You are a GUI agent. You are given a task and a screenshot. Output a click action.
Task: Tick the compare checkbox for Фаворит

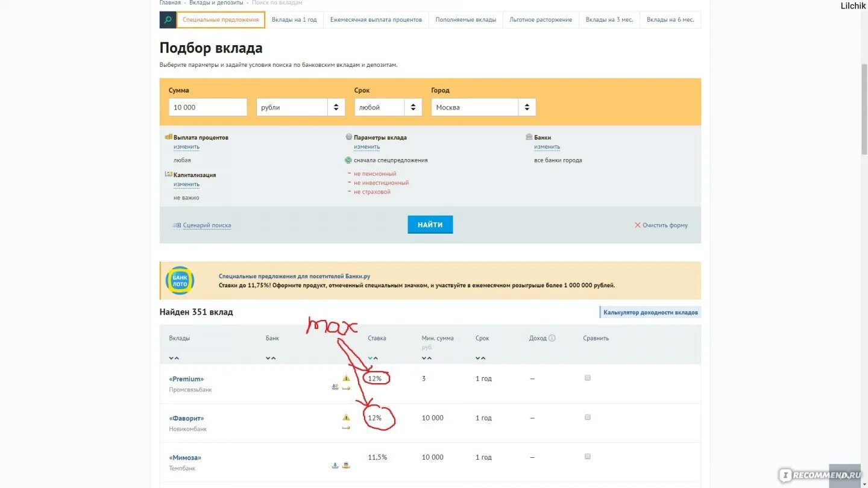pyautogui.click(x=588, y=417)
